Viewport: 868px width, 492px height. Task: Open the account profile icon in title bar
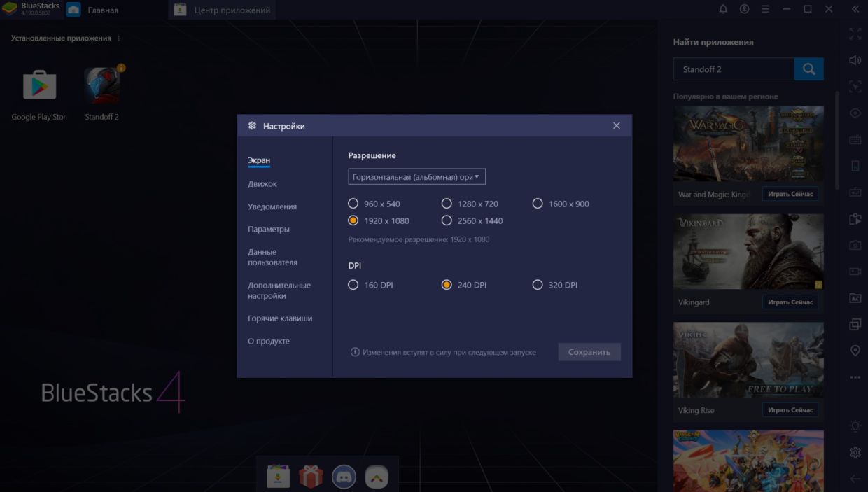coord(744,9)
